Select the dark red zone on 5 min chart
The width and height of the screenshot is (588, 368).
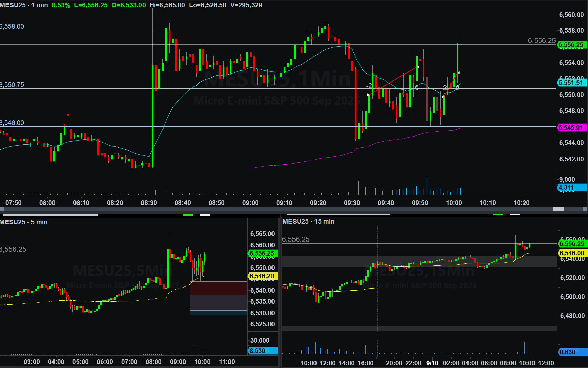click(218, 288)
